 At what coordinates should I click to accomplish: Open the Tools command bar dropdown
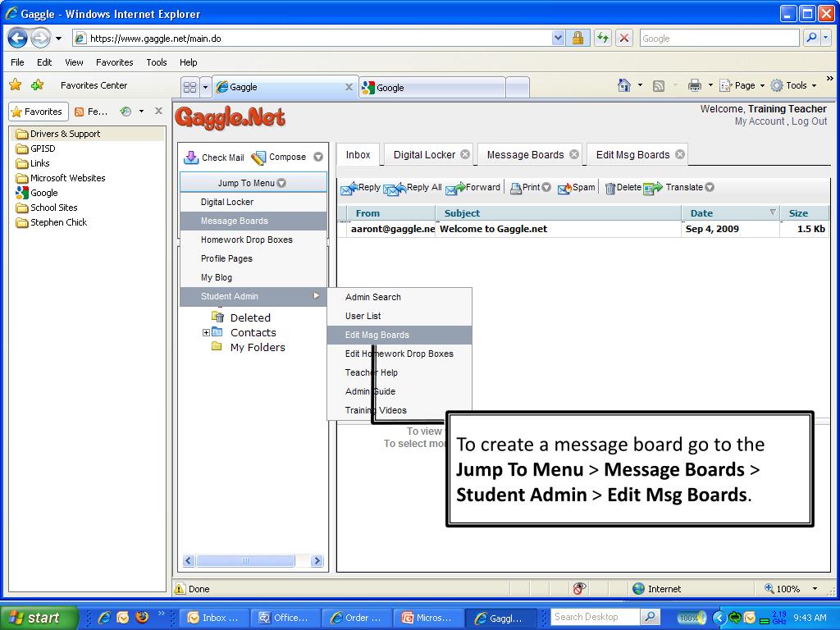tap(793, 85)
